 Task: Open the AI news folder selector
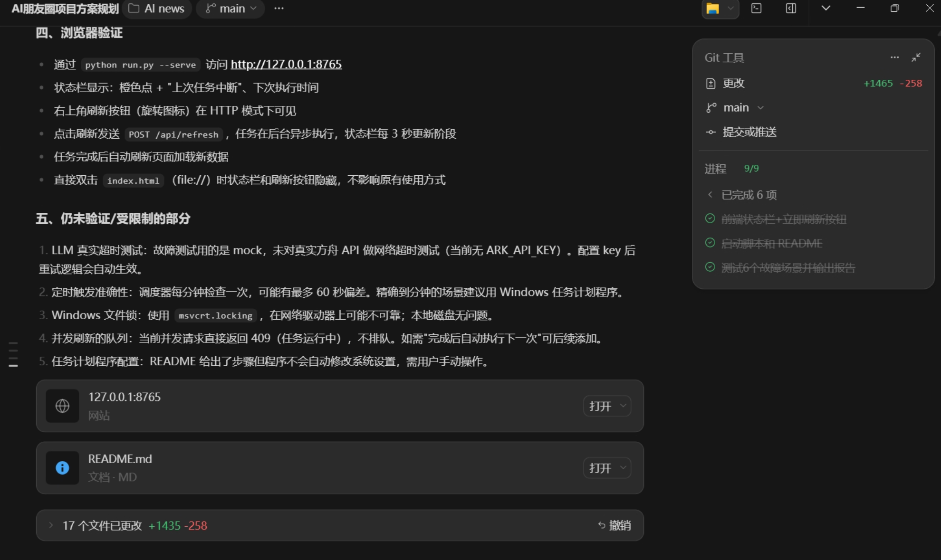(x=157, y=9)
